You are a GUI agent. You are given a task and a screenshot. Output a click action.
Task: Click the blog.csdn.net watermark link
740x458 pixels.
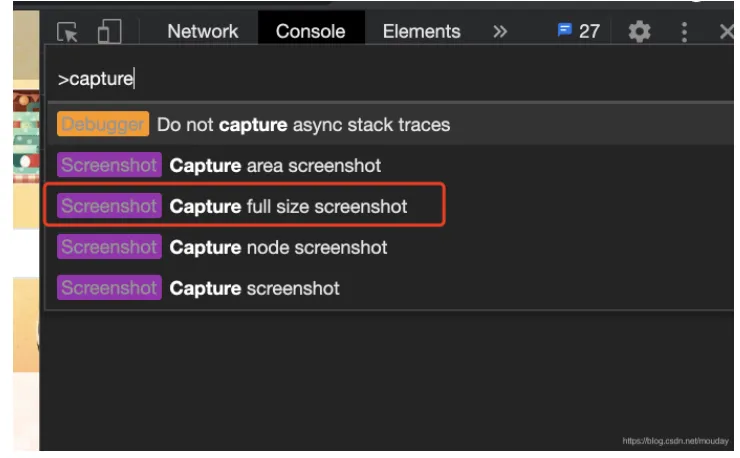tap(675, 440)
